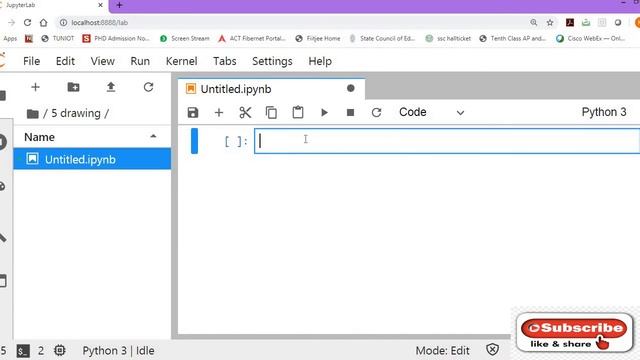Insert a new cell below with plus icon
The height and width of the screenshot is (360, 640).
(x=219, y=112)
